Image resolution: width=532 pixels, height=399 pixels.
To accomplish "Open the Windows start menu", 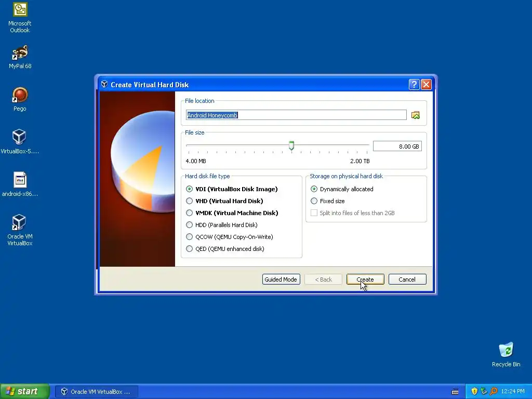I will [25, 391].
